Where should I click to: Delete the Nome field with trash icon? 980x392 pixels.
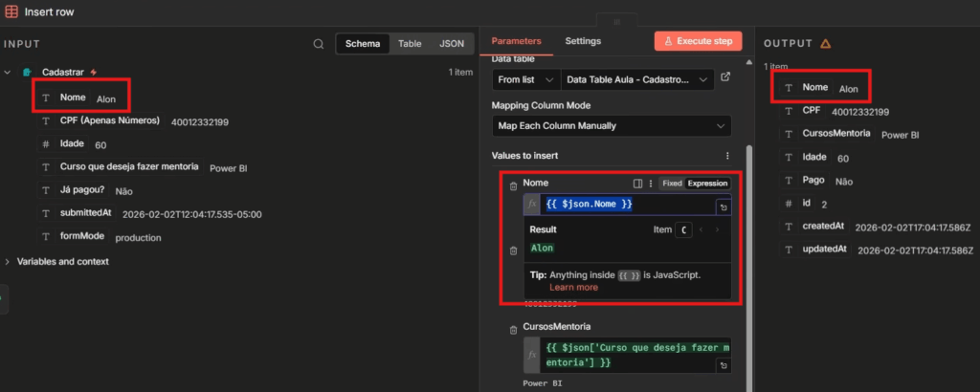coord(513,186)
